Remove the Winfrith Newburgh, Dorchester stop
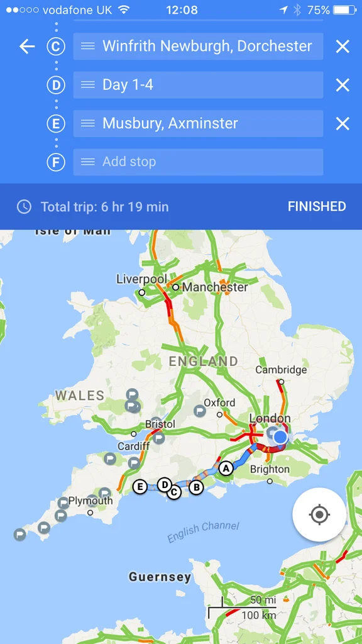The height and width of the screenshot is (644, 362). coord(343,47)
